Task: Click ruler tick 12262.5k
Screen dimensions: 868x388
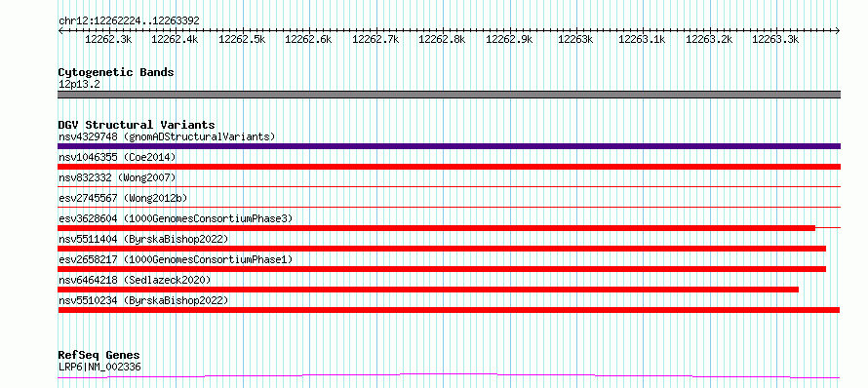Action: point(243,39)
